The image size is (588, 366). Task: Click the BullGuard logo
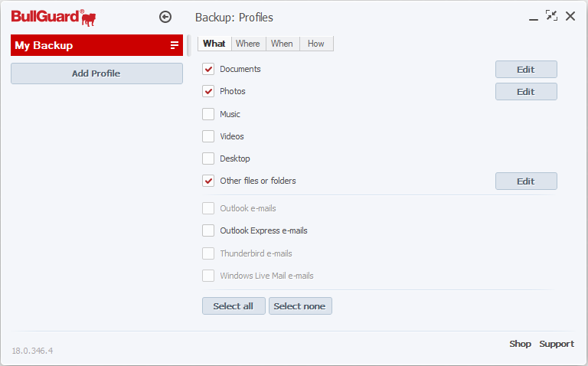[54, 17]
